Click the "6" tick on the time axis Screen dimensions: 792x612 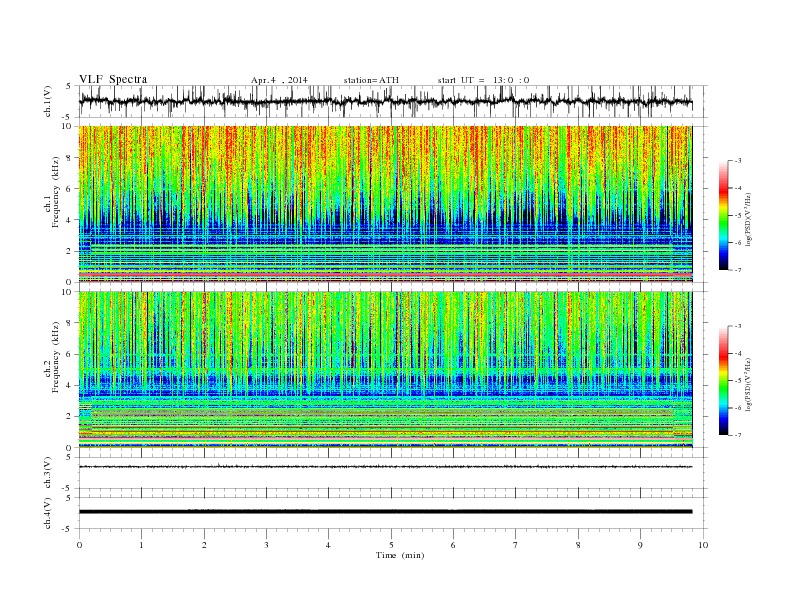tap(453, 545)
